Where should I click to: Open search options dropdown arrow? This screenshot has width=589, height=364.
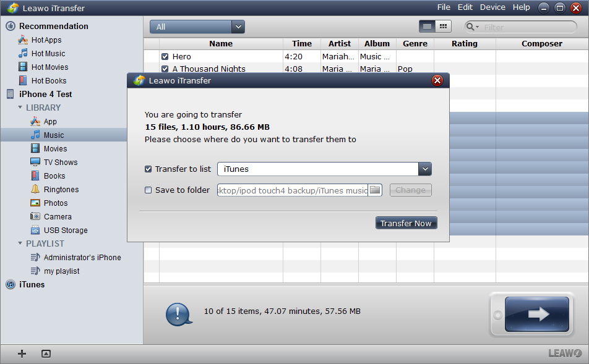coord(478,27)
